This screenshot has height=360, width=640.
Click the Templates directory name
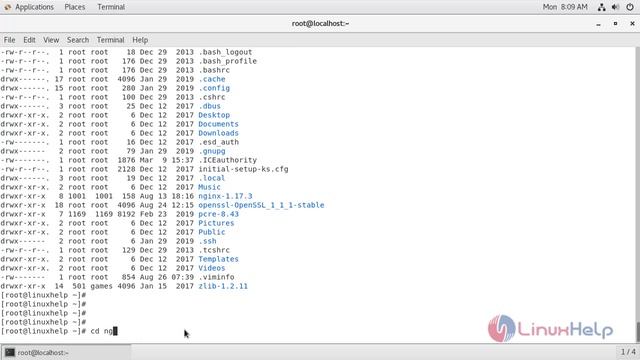pyautogui.click(x=218, y=259)
